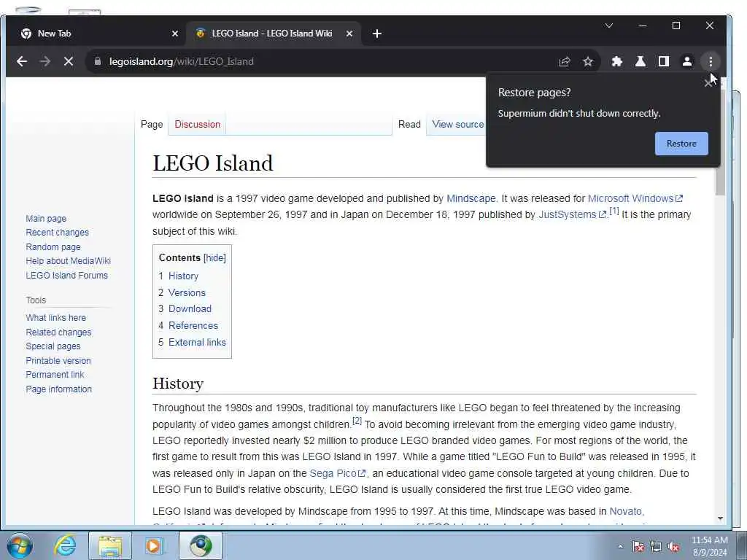Open the network tray icon
Screen dimensions: 747x560
(656, 547)
